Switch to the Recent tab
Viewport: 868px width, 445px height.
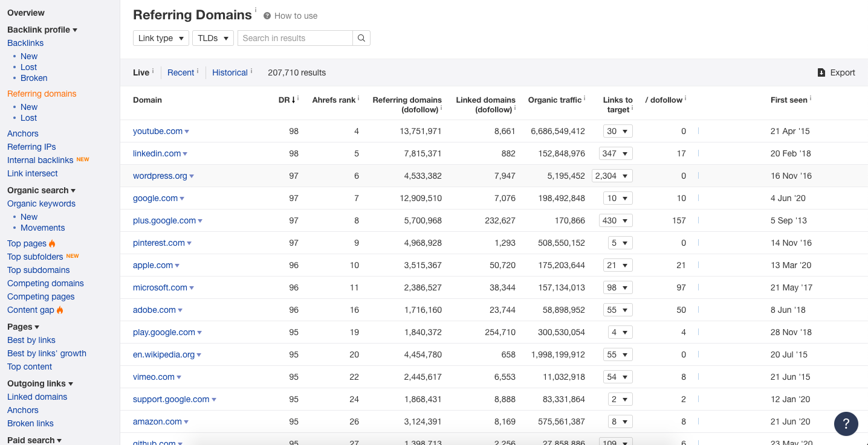click(181, 72)
